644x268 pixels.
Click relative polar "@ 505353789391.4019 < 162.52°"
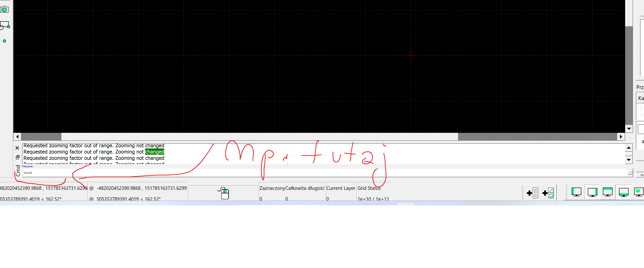(x=125, y=199)
